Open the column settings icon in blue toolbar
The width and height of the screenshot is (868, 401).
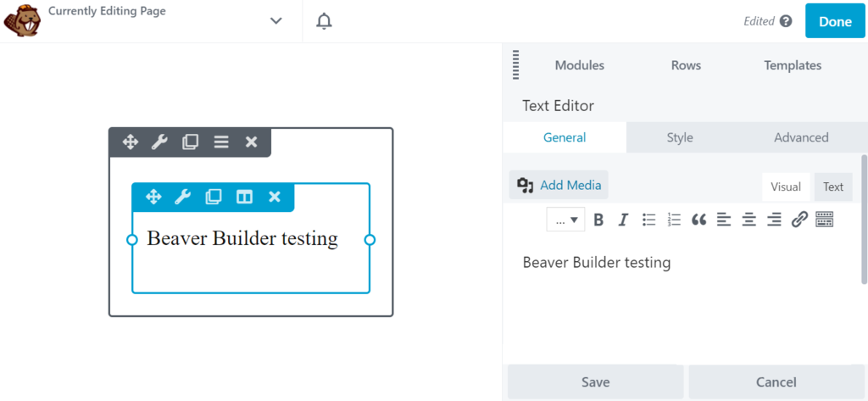click(x=245, y=197)
